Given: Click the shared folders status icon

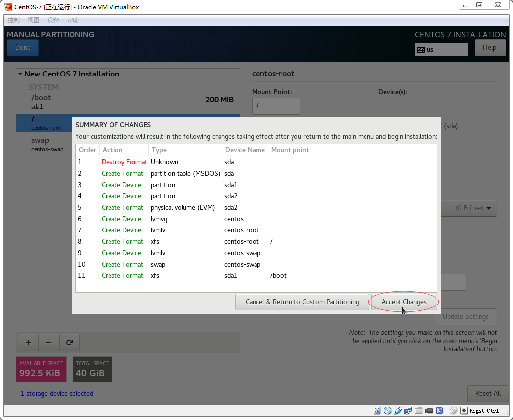Looking at the screenshot, I should coord(419,411).
